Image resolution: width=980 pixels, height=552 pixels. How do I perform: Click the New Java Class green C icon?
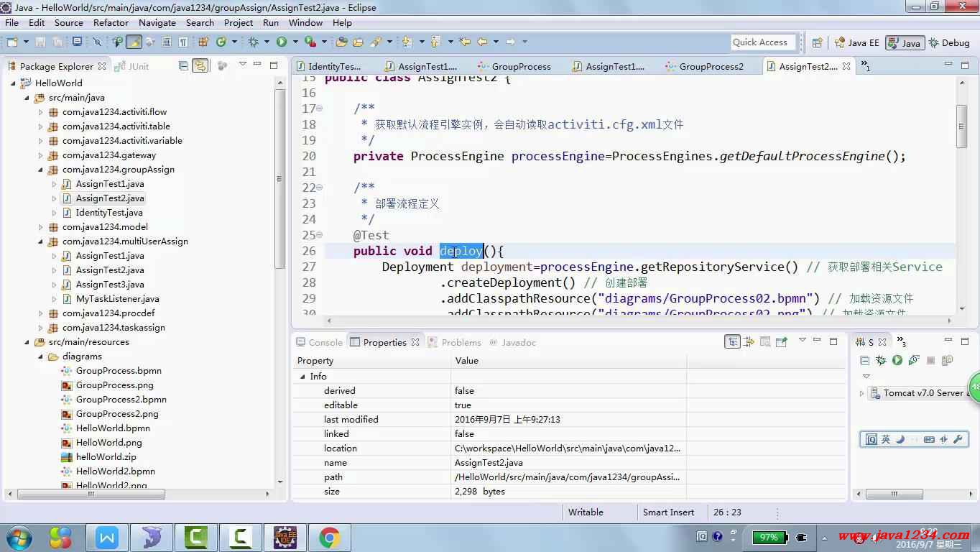(x=221, y=42)
